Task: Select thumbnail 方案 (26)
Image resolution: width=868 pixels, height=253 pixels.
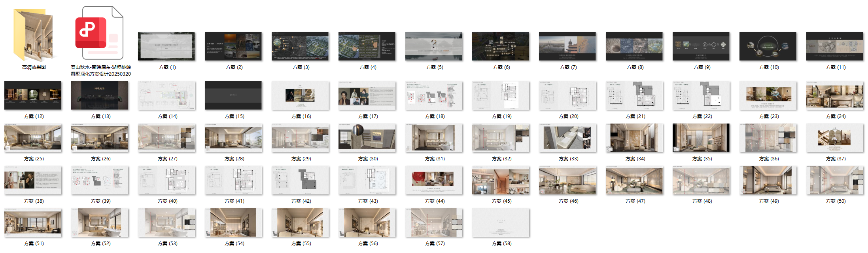Action: (100, 138)
